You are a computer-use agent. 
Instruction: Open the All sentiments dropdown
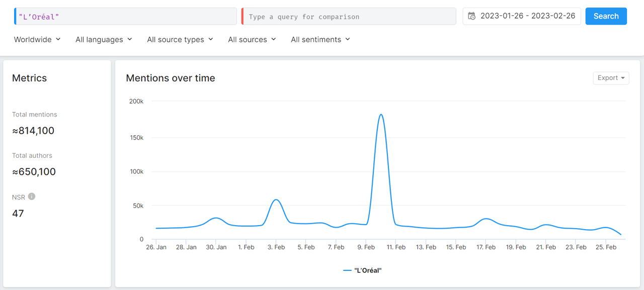[x=320, y=39]
